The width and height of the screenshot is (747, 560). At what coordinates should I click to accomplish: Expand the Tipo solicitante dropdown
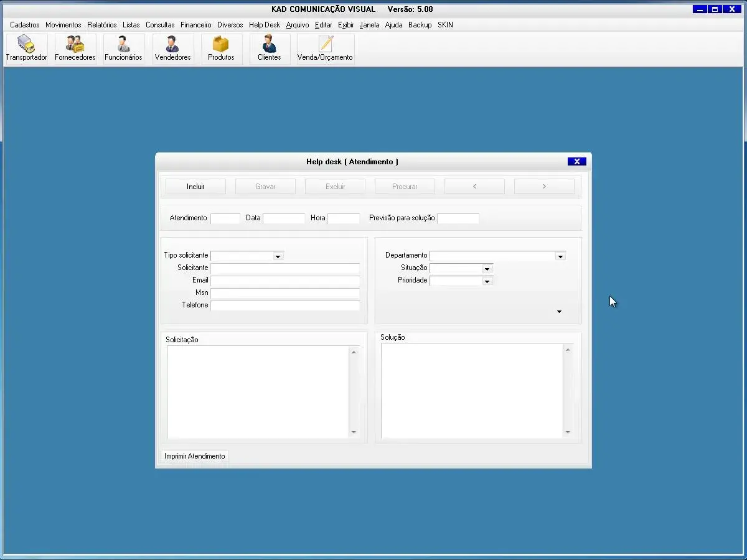click(x=278, y=256)
